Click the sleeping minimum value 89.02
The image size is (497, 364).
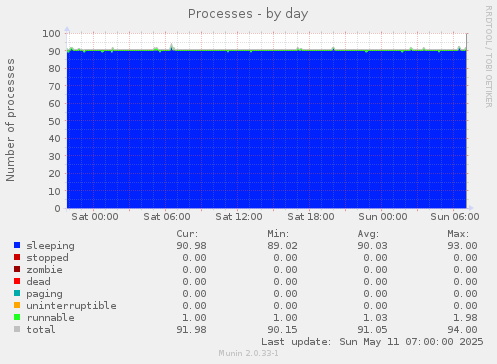coord(282,246)
